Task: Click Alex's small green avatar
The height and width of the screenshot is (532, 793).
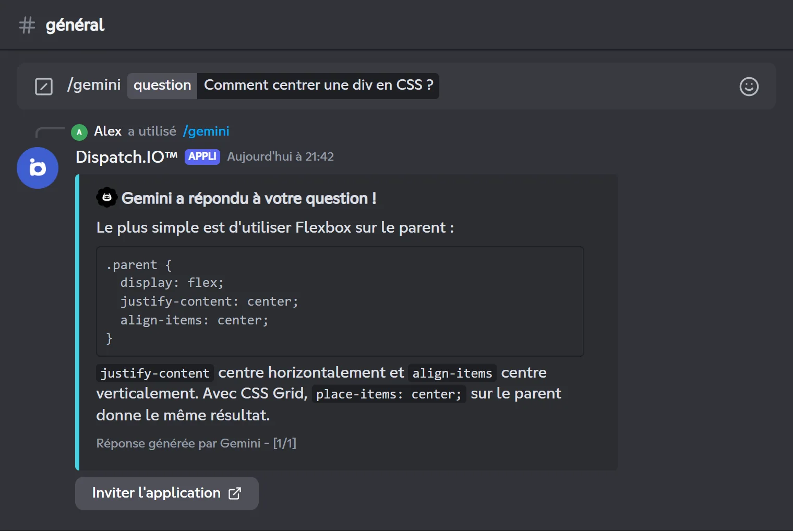Action: (x=79, y=132)
